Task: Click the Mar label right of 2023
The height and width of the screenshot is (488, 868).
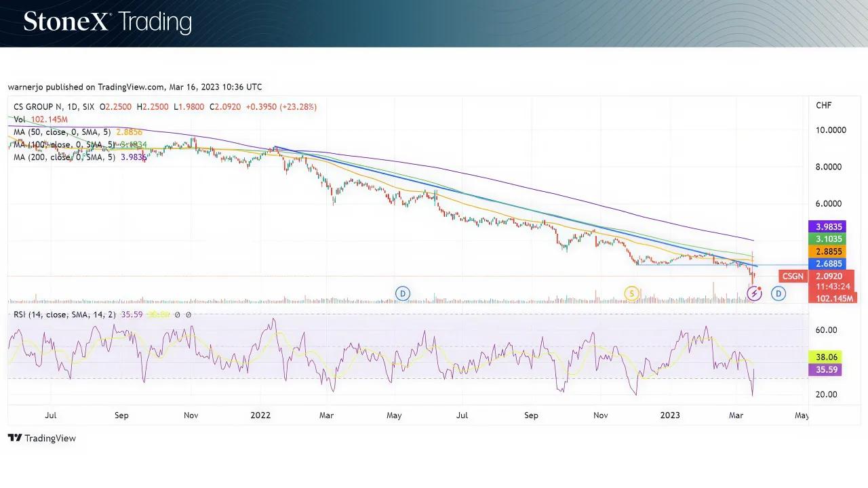Action: (x=737, y=415)
